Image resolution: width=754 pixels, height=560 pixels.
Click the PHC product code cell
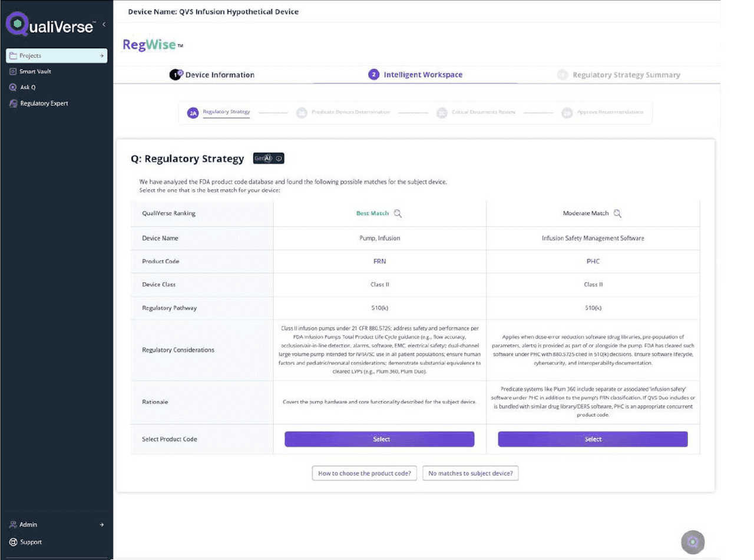click(593, 261)
